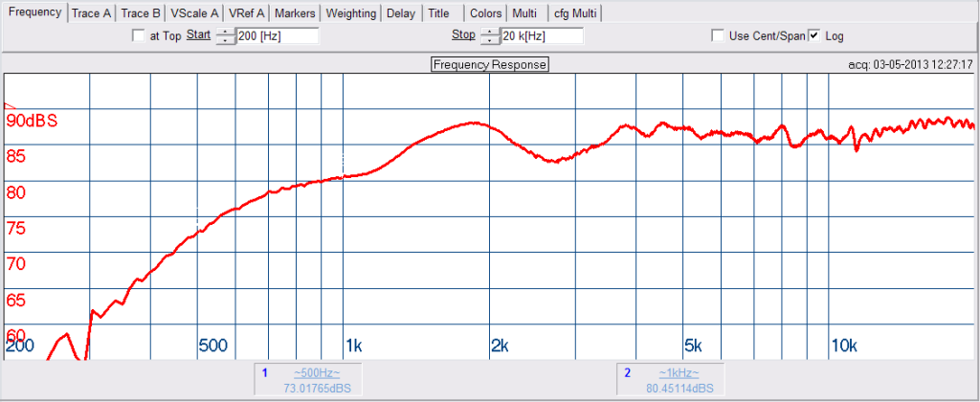
Task: Show the Colors tab
Action: (x=485, y=13)
